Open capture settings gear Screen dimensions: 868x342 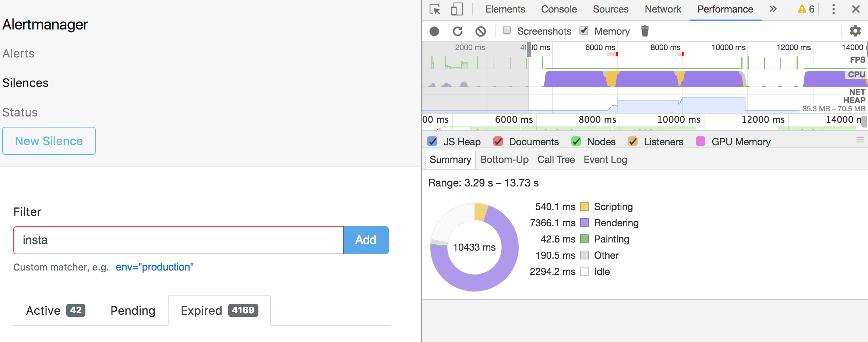pyautogui.click(x=855, y=31)
